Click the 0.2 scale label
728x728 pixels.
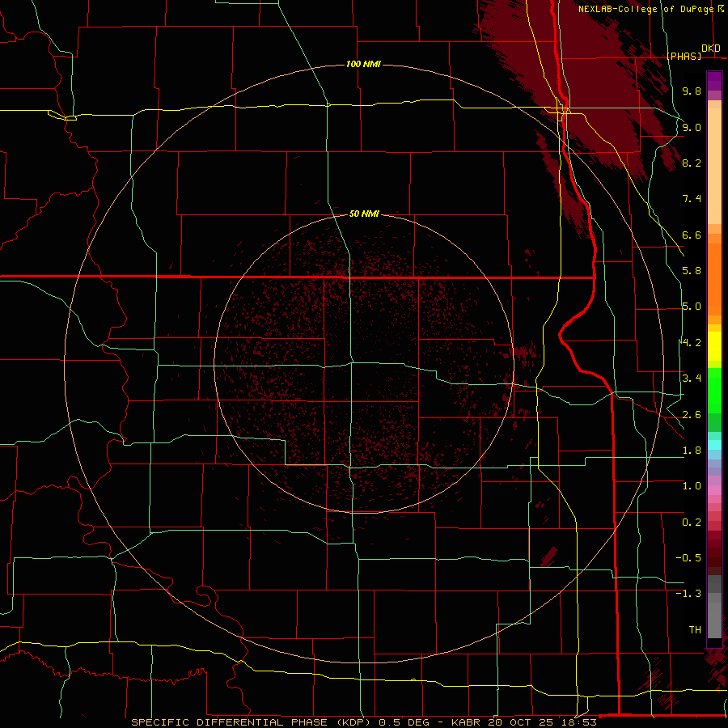692,523
